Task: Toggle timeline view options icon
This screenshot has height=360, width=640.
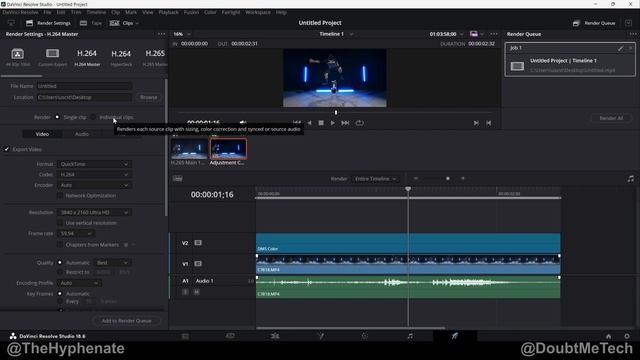Action: click(x=178, y=179)
